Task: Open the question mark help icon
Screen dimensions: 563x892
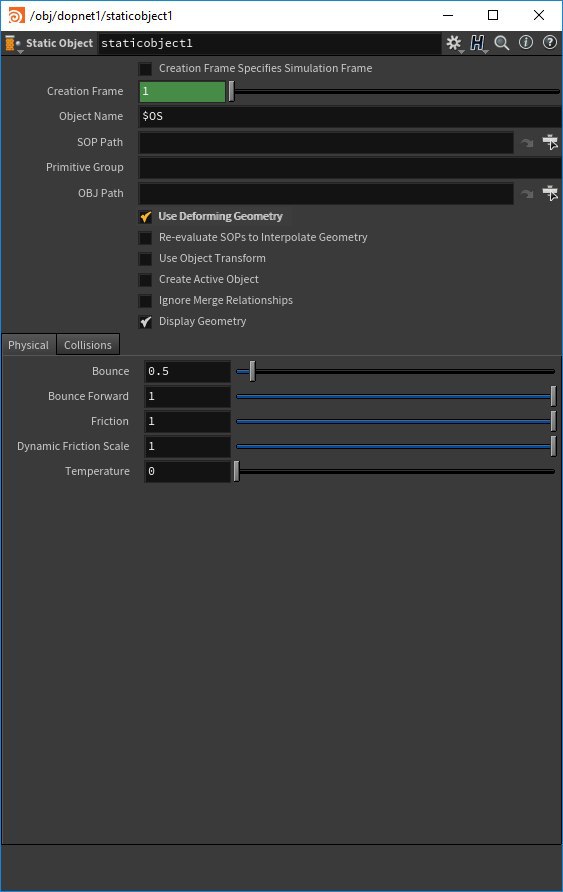Action: (x=550, y=43)
